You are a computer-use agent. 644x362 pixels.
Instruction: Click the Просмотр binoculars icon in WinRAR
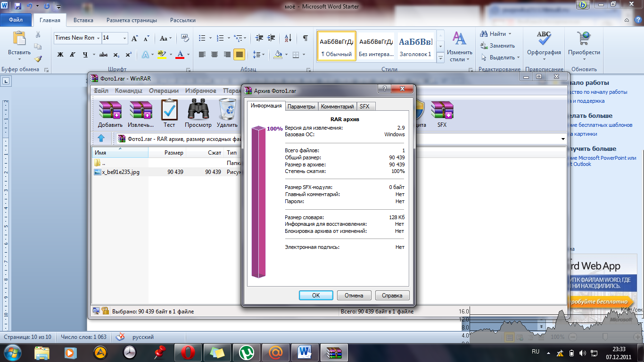coord(198,109)
